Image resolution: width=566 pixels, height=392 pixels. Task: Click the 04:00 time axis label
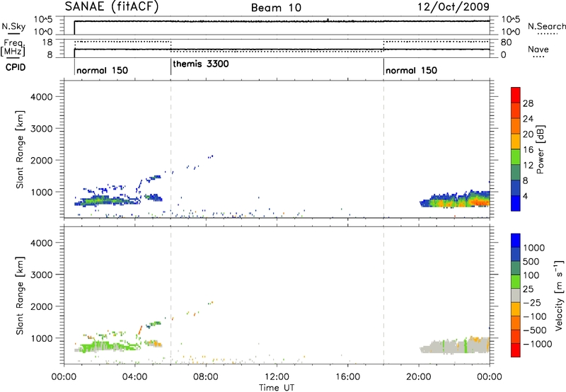[134, 377]
